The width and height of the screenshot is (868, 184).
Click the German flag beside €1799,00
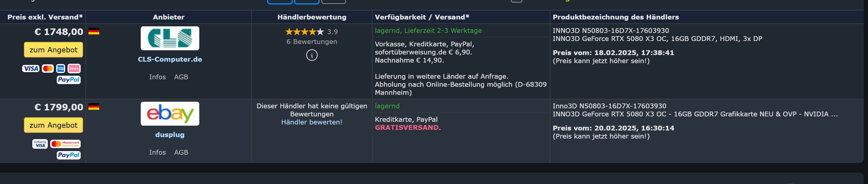coord(94,107)
